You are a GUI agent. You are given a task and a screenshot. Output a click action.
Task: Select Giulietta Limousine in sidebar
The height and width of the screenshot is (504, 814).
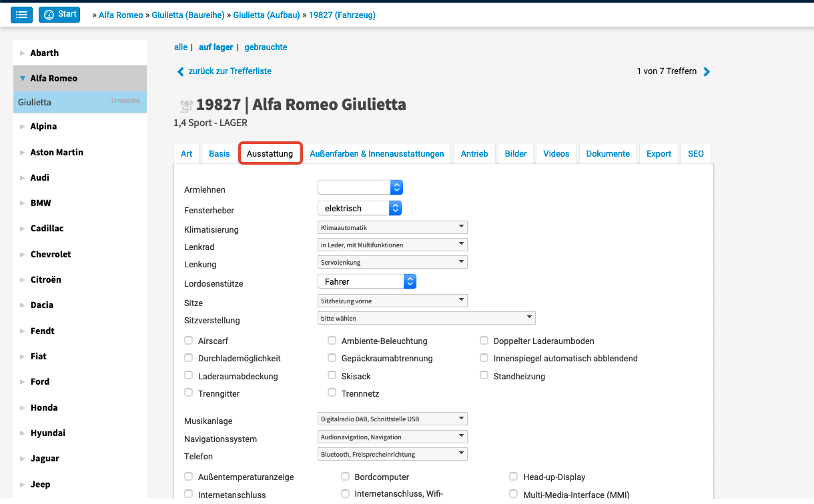tap(79, 103)
